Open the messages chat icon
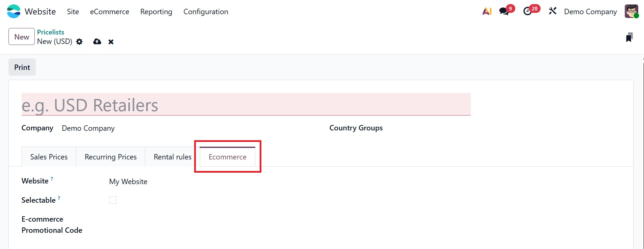 tap(504, 11)
